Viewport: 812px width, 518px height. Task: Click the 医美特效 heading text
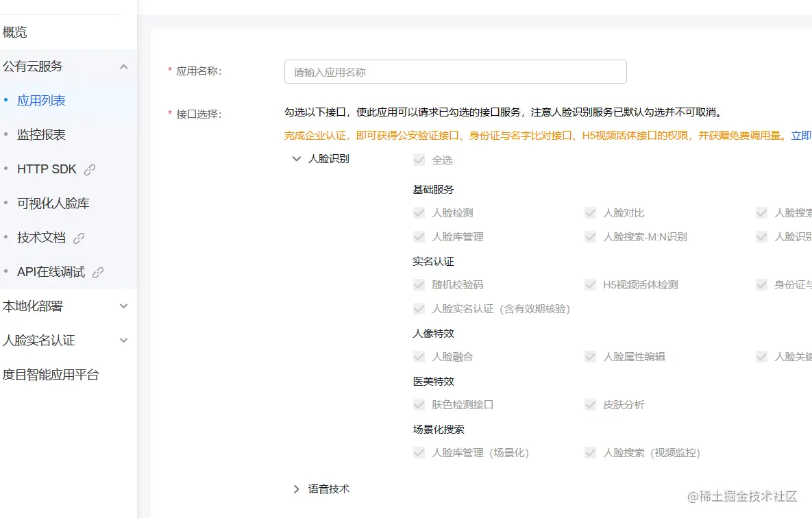click(434, 381)
